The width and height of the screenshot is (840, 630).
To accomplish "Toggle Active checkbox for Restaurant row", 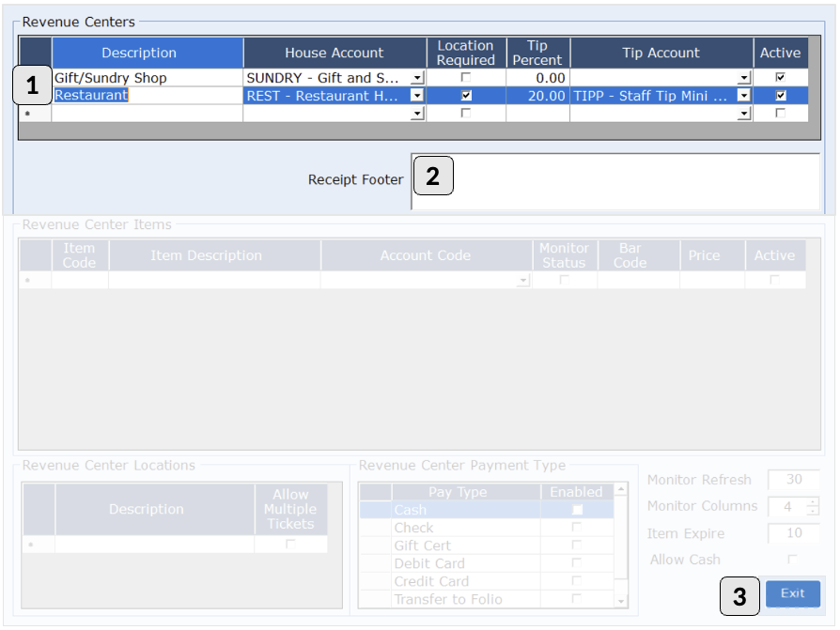I will [x=780, y=96].
